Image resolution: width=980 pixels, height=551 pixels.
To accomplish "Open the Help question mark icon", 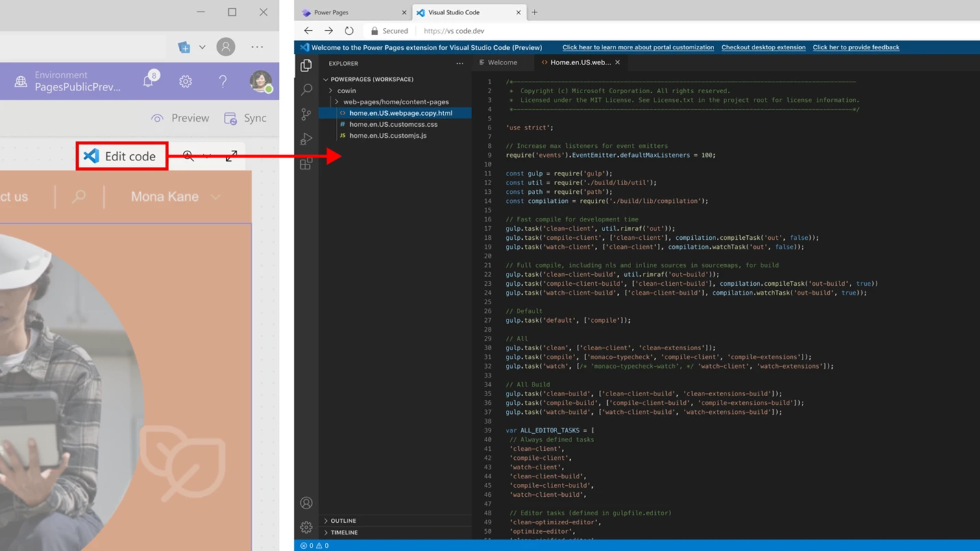I will tap(223, 81).
